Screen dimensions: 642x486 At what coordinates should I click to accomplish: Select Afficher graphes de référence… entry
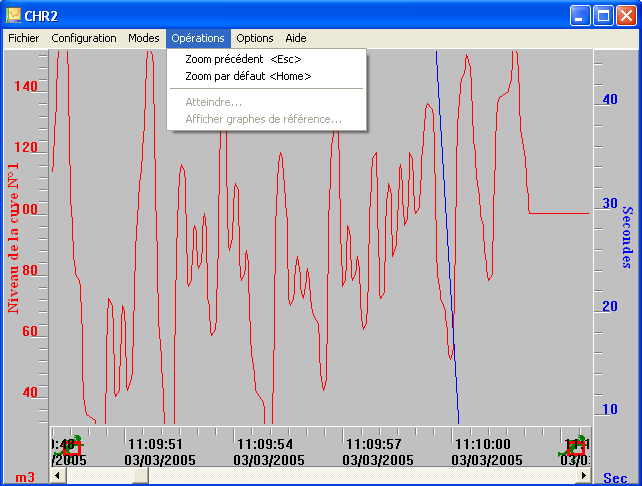266,119
